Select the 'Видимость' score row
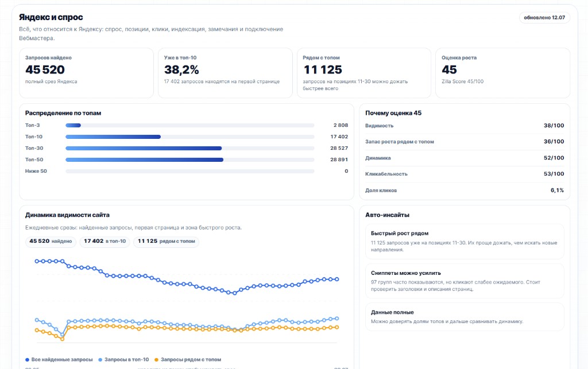 pyautogui.click(x=464, y=126)
